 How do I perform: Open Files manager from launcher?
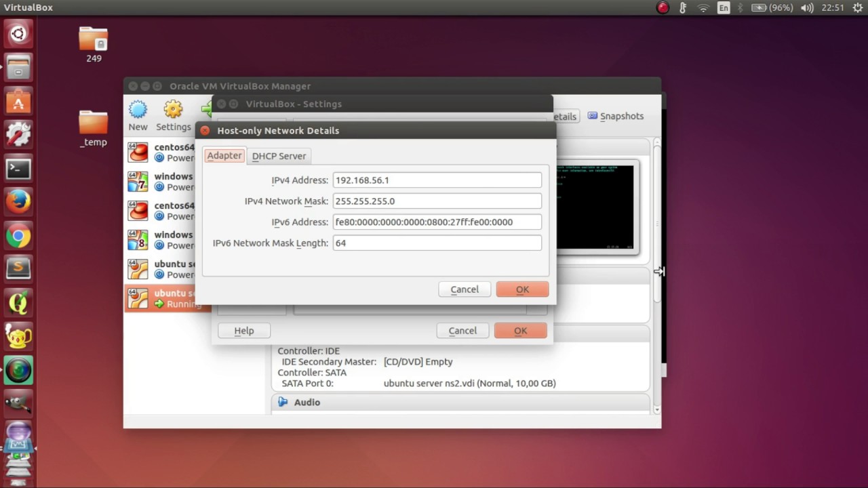(18, 67)
